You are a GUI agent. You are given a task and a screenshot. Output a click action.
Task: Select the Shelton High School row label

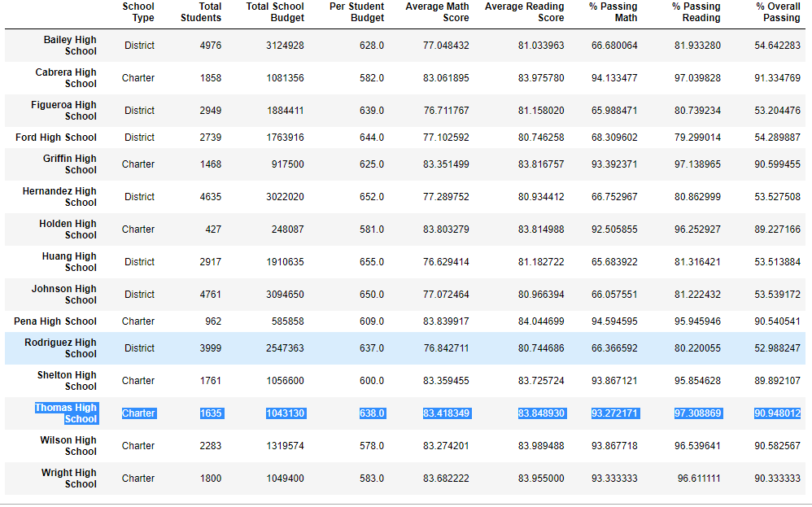(67, 381)
